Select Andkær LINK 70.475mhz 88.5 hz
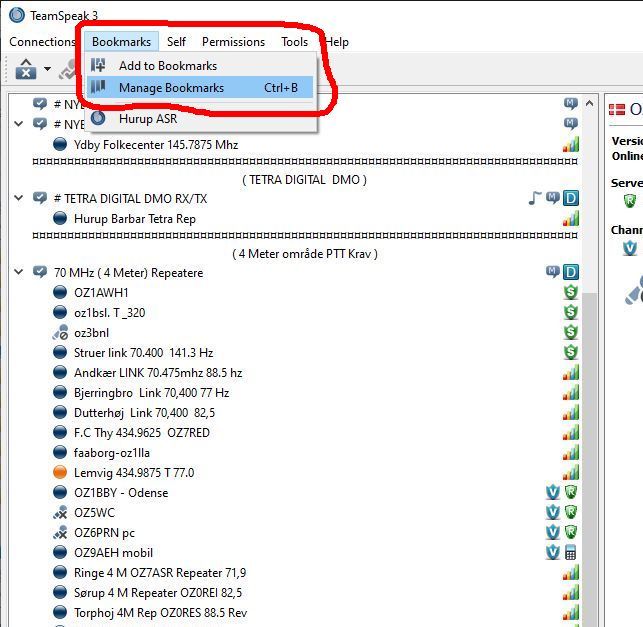Screen dimensions: 643x627 (x=158, y=373)
